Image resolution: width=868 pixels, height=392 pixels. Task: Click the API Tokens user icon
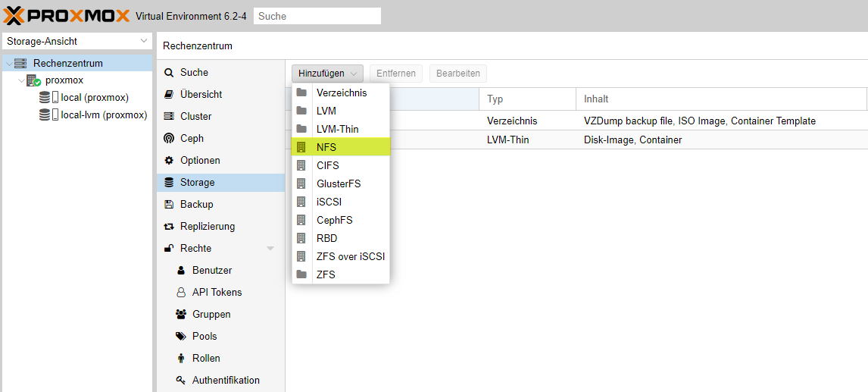pos(181,293)
